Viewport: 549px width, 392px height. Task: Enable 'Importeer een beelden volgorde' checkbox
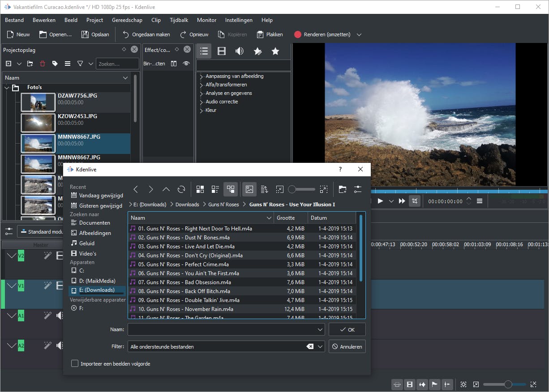click(x=75, y=364)
